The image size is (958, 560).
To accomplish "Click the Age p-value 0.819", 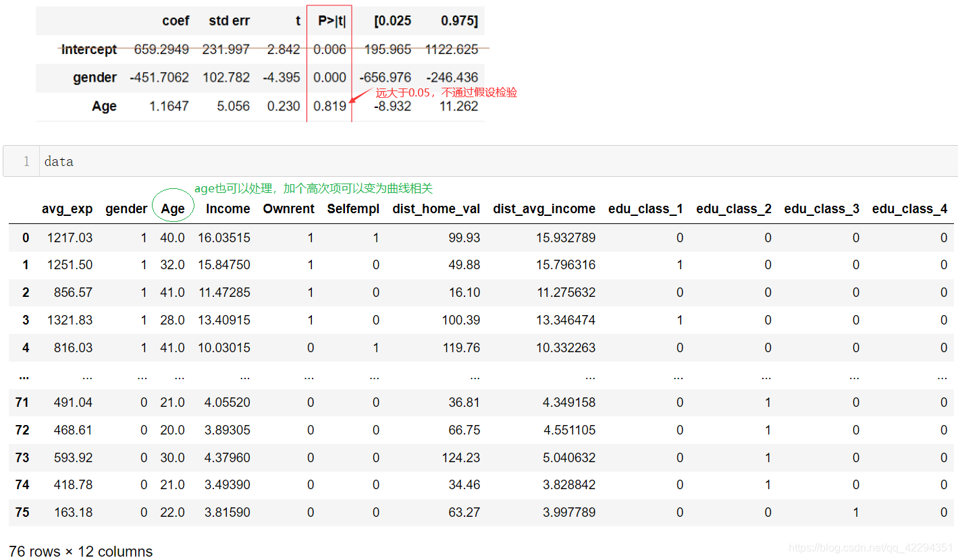I will [x=330, y=106].
